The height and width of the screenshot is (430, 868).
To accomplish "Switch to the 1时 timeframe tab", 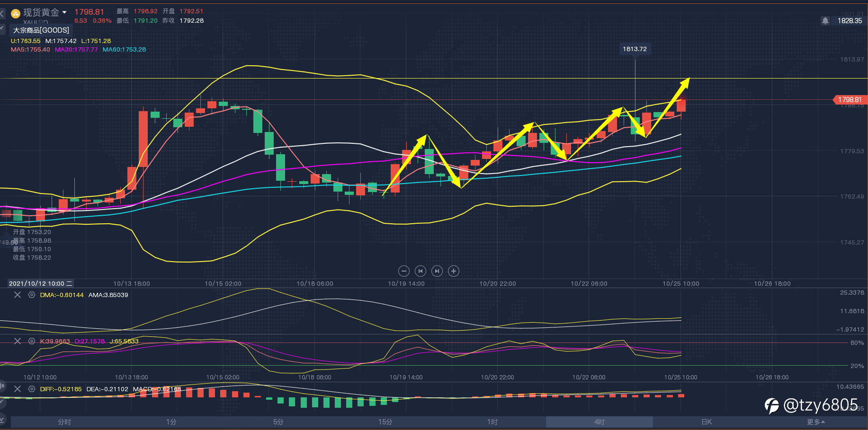I will [x=492, y=422].
